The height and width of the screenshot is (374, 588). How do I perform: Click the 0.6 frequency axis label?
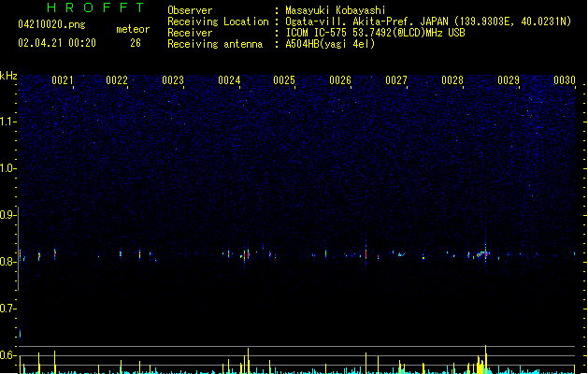click(x=7, y=355)
